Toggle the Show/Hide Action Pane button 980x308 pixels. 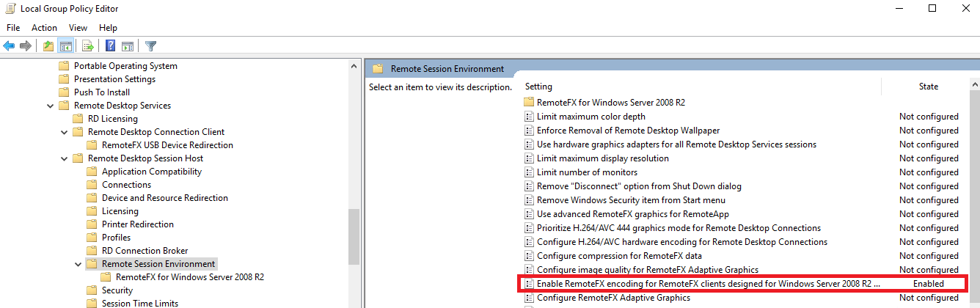click(127, 46)
